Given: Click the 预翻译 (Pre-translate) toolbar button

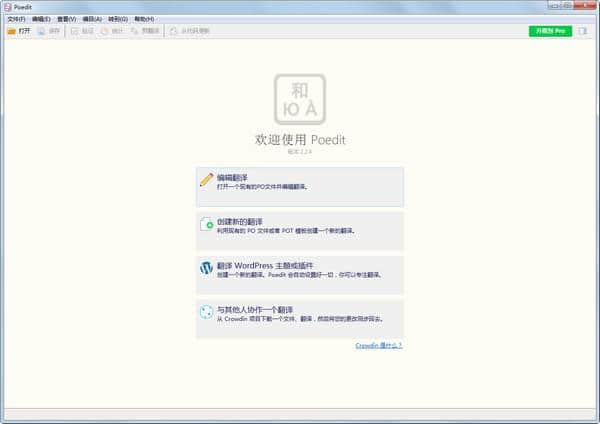Looking at the screenshot, I should tap(145, 31).
